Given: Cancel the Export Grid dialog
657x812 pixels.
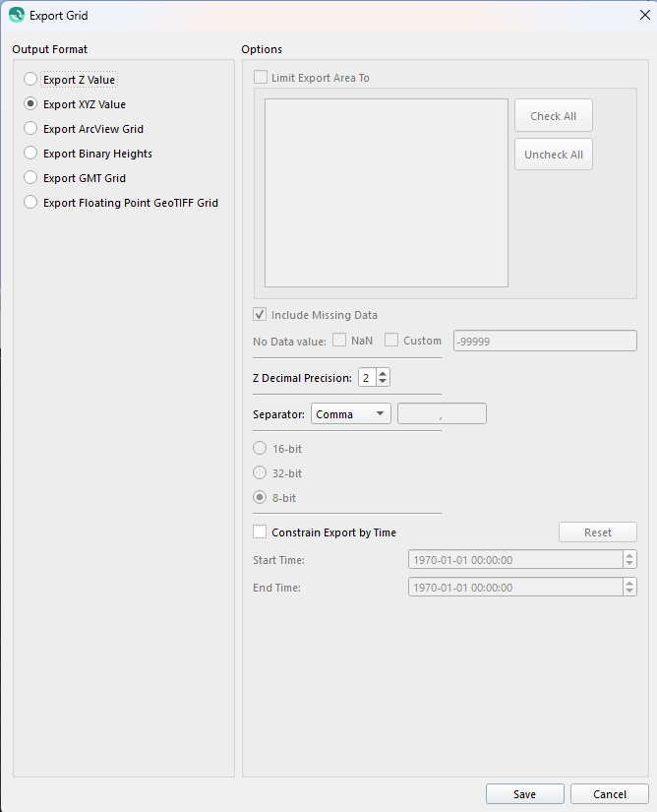Looking at the screenshot, I should tap(610, 794).
